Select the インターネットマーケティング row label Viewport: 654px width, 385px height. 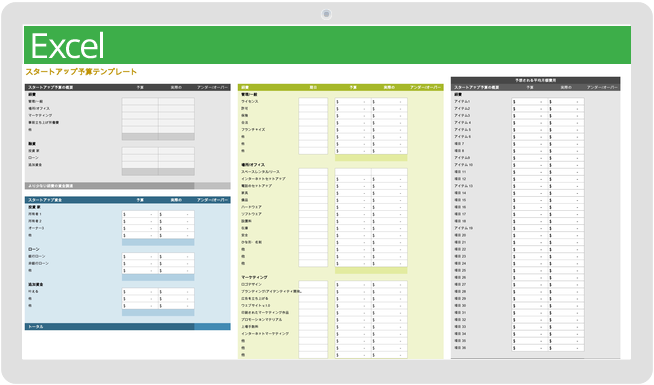(x=265, y=334)
